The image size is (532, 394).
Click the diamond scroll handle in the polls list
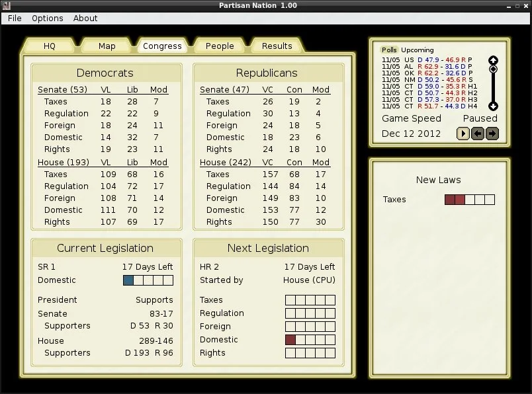493,69
